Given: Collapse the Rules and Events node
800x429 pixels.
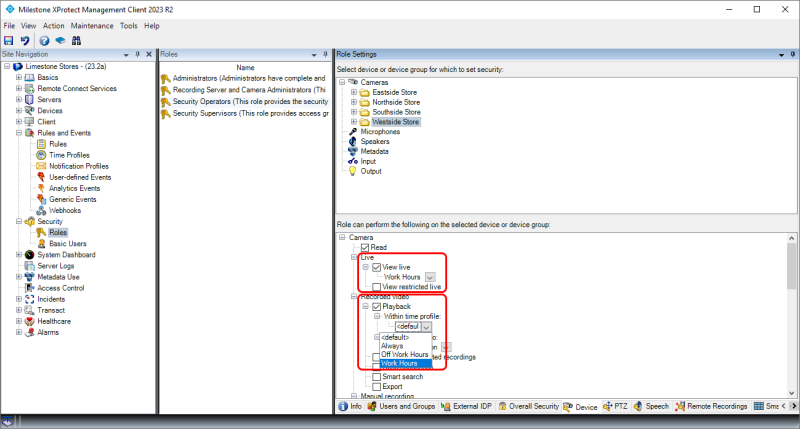Looking at the screenshot, I should coord(19,133).
